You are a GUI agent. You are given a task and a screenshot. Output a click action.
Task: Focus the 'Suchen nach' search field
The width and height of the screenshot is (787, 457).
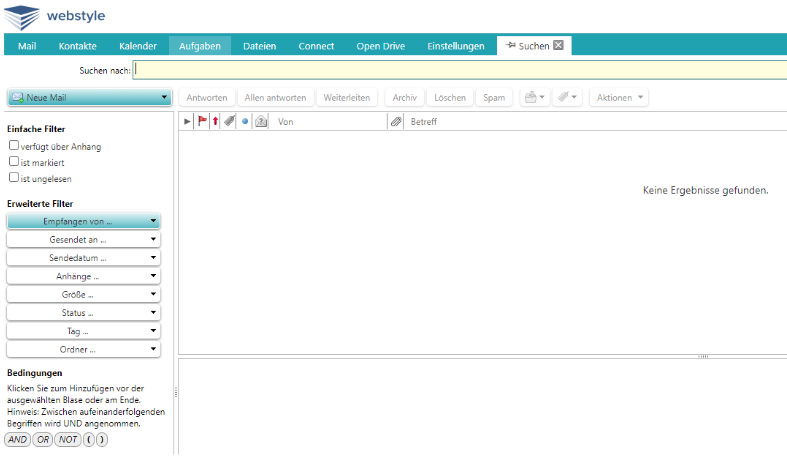click(460, 70)
